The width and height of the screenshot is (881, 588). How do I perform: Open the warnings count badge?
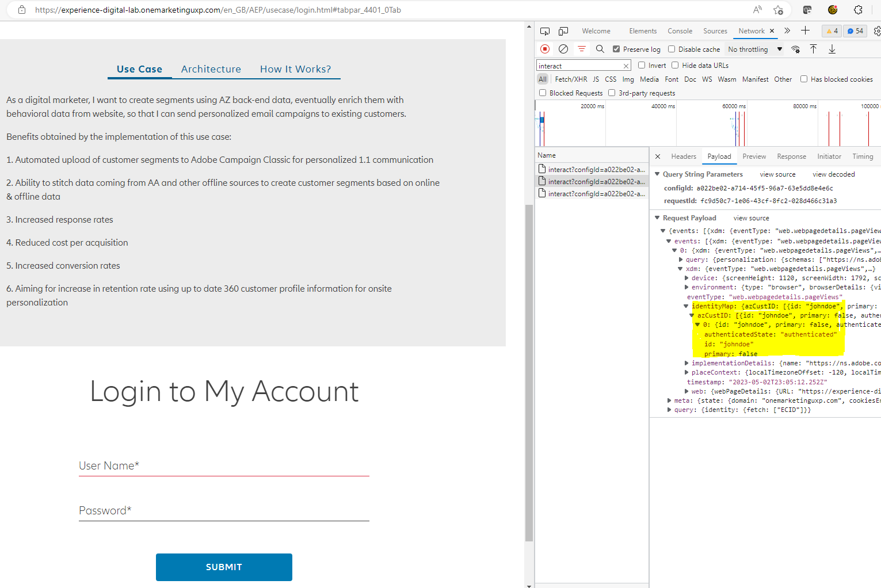[x=832, y=31]
